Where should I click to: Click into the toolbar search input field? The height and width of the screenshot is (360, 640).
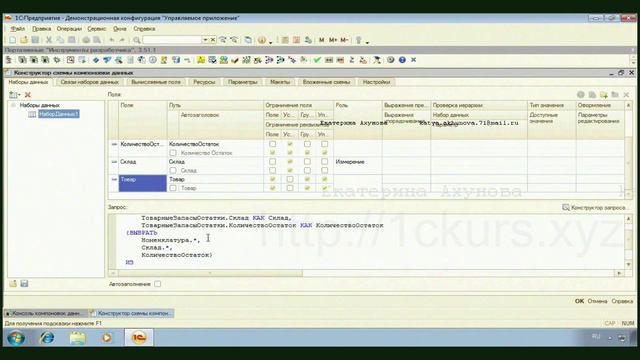(172, 40)
